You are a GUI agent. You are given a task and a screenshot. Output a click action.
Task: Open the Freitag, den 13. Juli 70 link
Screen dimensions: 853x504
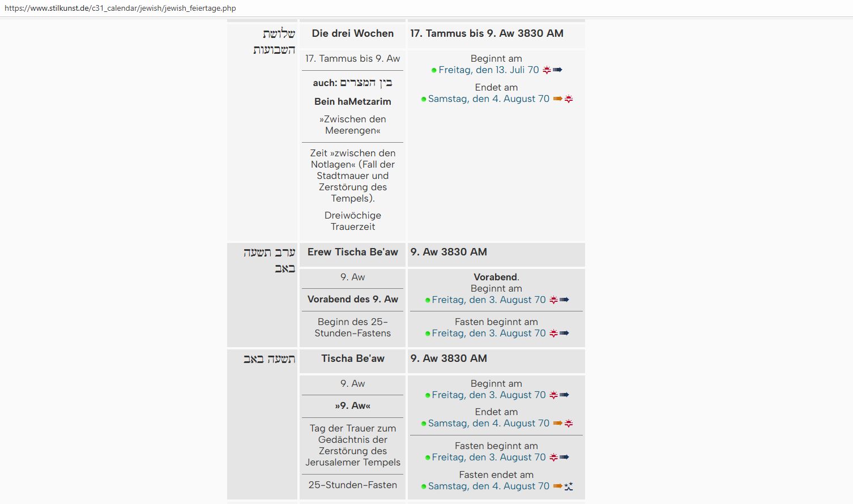(x=489, y=70)
